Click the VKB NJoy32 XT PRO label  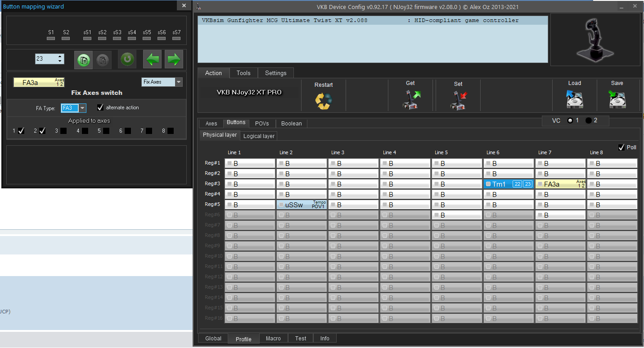pyautogui.click(x=249, y=92)
